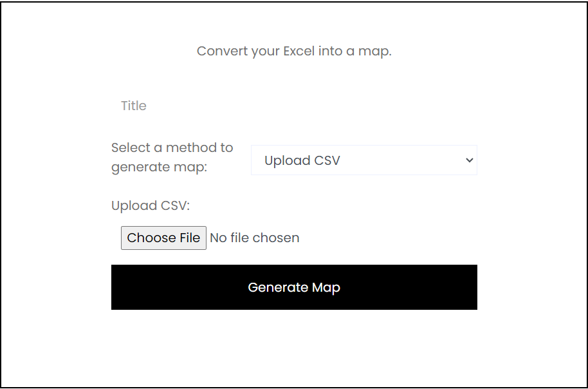Screen dimensions: 588x389
Task: Click the dropdown chevron arrow
Action: tap(469, 160)
